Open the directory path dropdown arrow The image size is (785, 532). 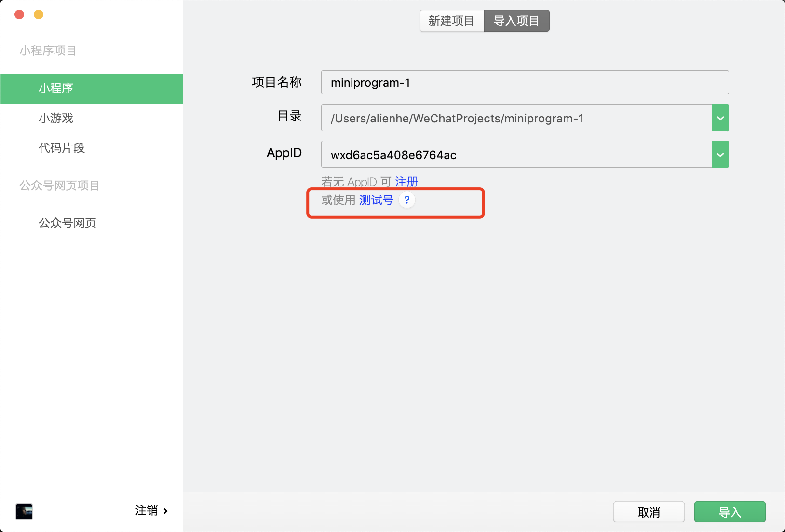(720, 118)
